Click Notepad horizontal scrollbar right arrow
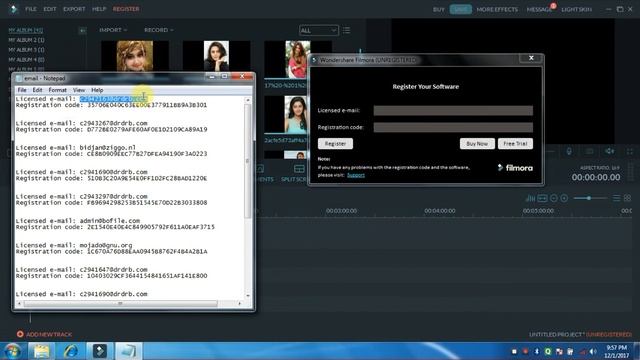Viewport: 640px width, 360px height. [240, 303]
